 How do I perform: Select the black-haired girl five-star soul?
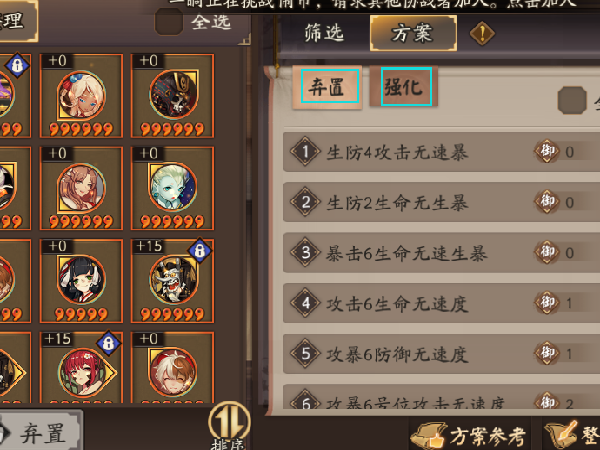point(82,280)
